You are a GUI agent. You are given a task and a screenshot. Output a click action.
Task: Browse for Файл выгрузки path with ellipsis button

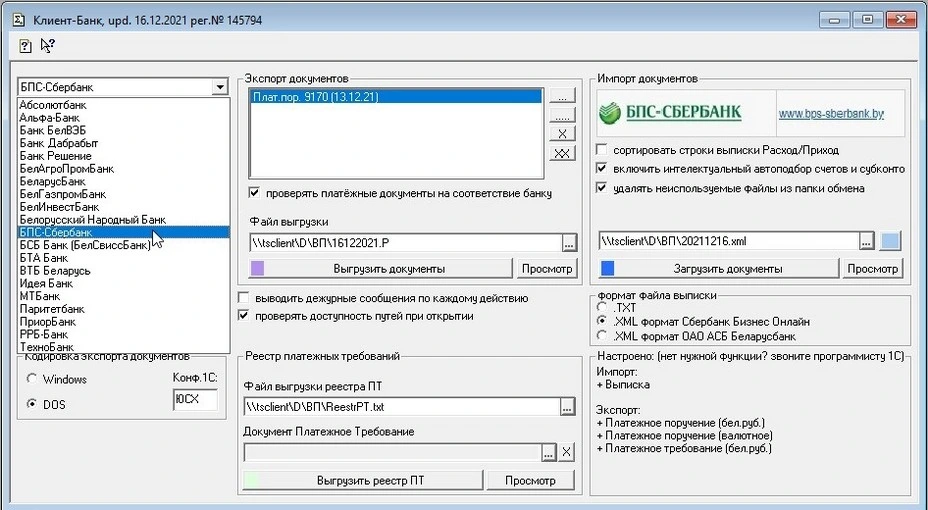[x=568, y=242]
